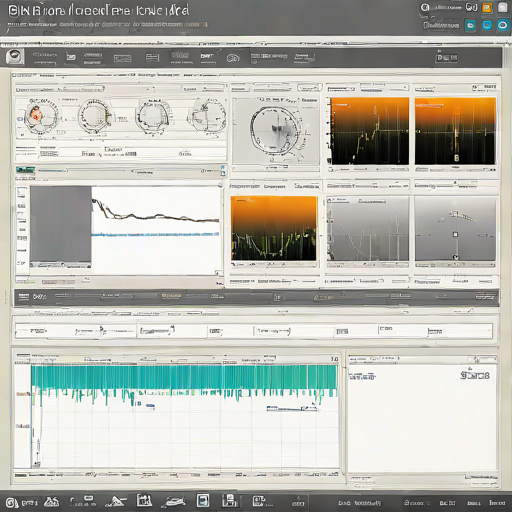Click the green progress slider above line chart

25,170
